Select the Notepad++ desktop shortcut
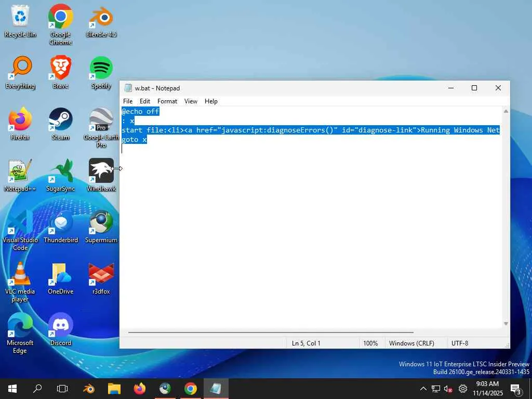 [20, 176]
